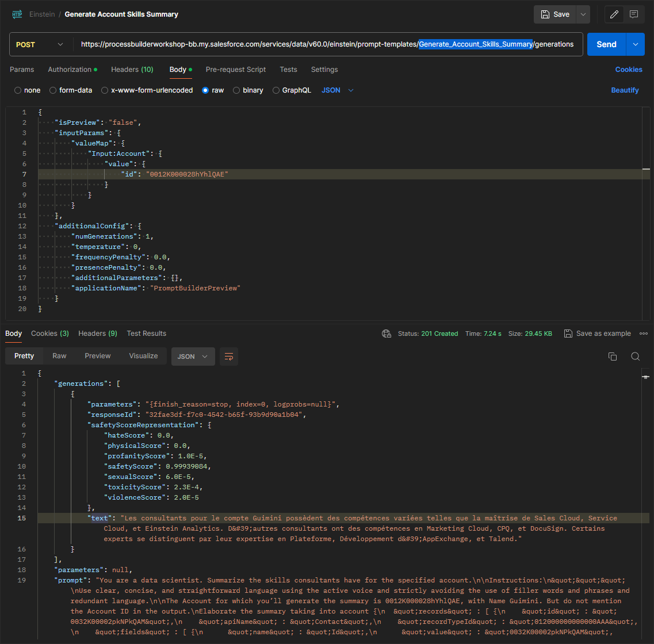Image resolution: width=654 pixels, height=644 pixels.
Task: Switch response view to Preview
Action: (98, 356)
